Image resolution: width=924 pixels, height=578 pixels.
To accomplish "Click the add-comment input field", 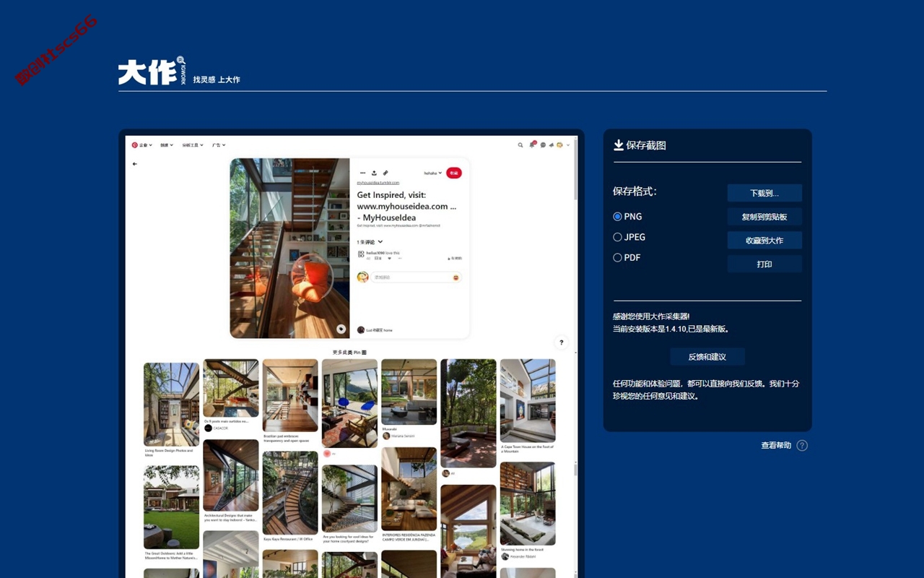I will tap(417, 277).
